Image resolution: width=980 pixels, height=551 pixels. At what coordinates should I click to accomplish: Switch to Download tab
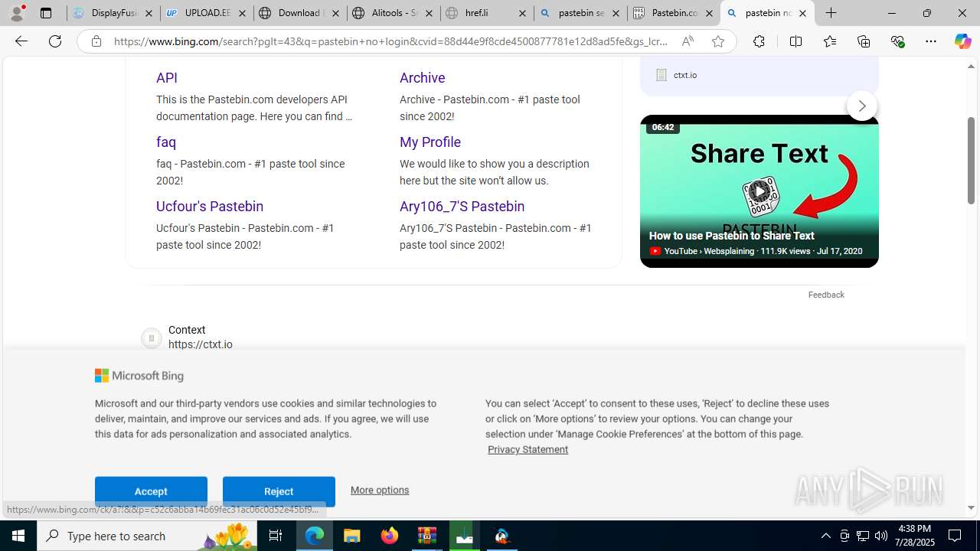[x=300, y=13]
